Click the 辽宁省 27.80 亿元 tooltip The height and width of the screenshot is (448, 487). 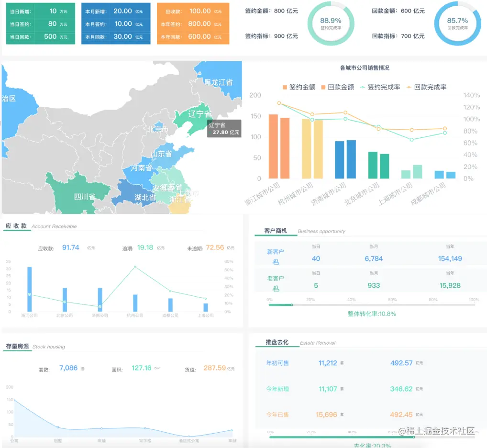pyautogui.click(x=224, y=128)
